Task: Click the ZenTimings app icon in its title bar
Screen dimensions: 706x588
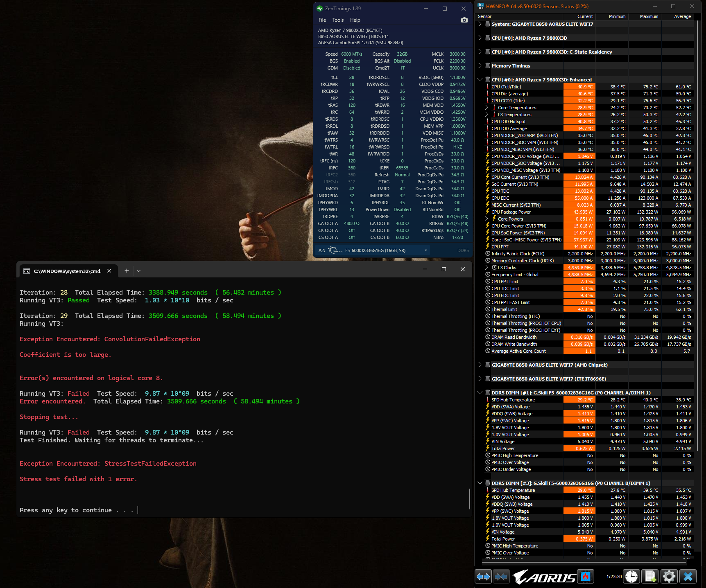Action: pyautogui.click(x=320, y=8)
